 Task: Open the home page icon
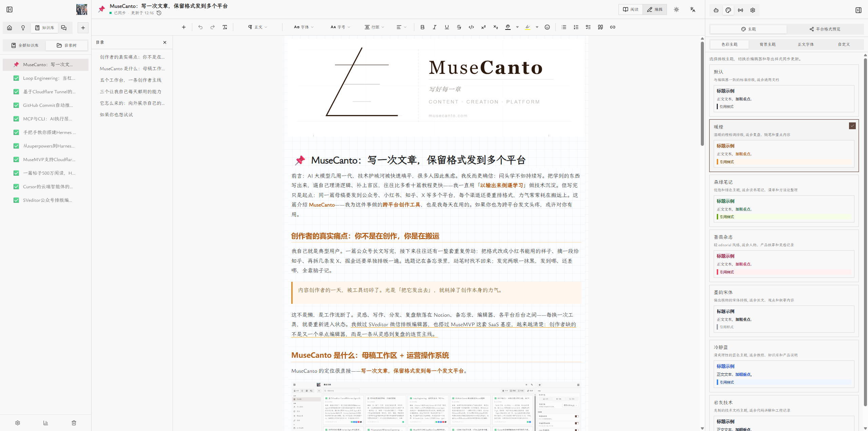point(9,28)
